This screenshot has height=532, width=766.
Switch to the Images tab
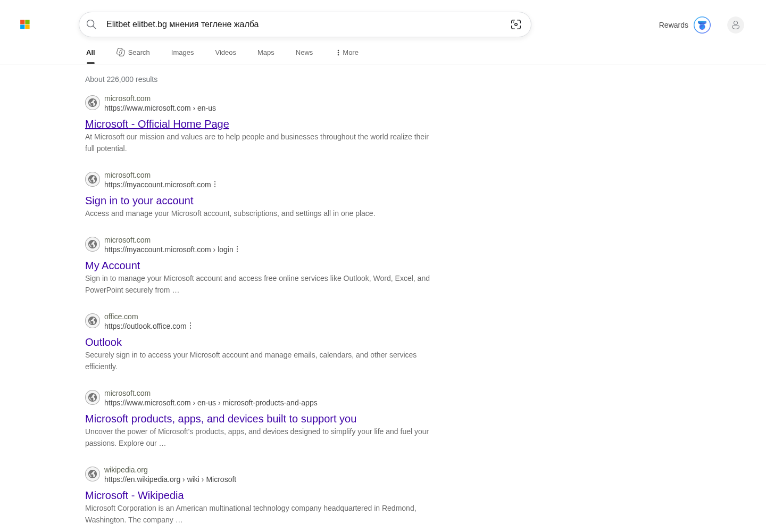pyautogui.click(x=182, y=53)
